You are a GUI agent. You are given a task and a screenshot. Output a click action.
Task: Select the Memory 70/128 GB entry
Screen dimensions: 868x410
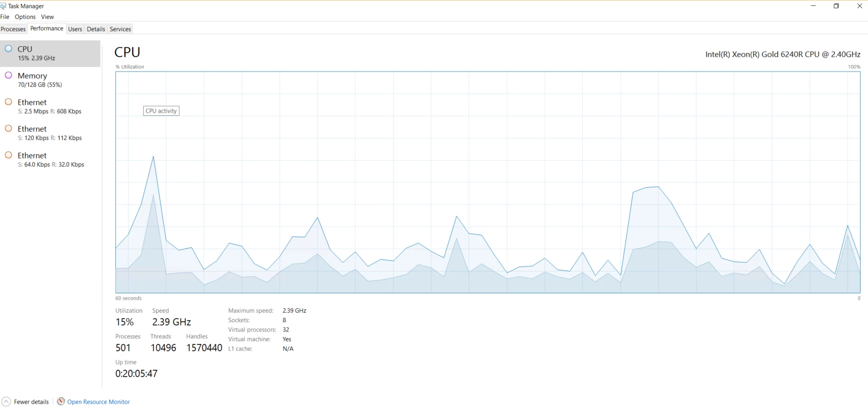click(50, 80)
